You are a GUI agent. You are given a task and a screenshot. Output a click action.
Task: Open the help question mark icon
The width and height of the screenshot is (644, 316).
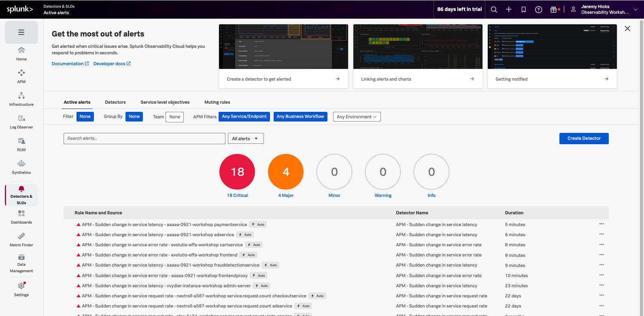538,9
